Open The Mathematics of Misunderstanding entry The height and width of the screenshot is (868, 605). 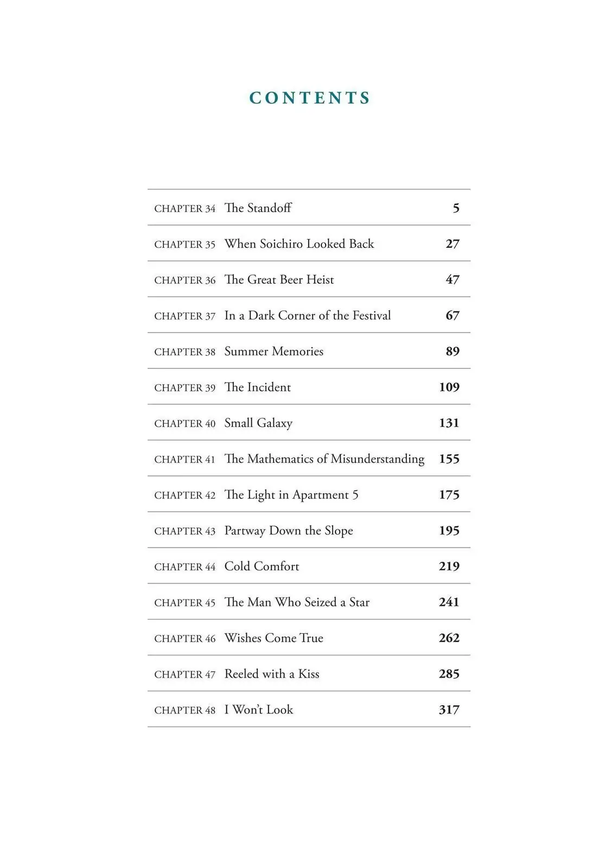coord(309,458)
